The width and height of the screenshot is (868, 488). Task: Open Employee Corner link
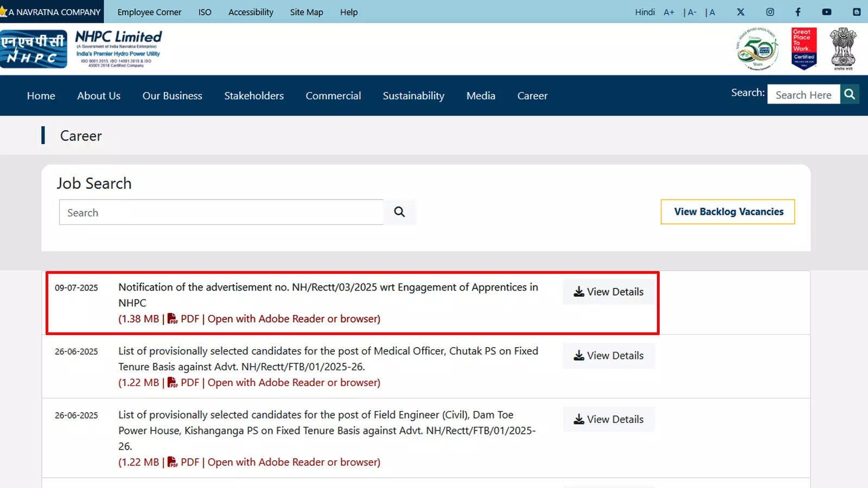[x=149, y=12]
